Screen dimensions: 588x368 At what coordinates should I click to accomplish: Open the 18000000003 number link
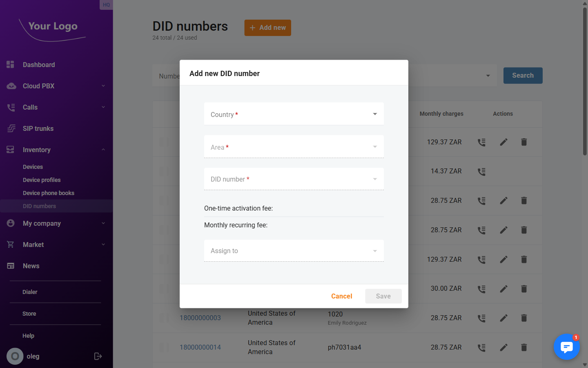[x=200, y=318]
